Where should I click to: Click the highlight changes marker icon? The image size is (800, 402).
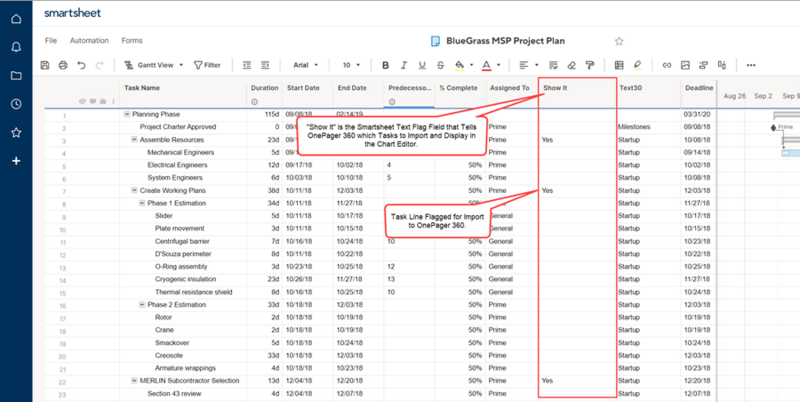[x=637, y=65]
